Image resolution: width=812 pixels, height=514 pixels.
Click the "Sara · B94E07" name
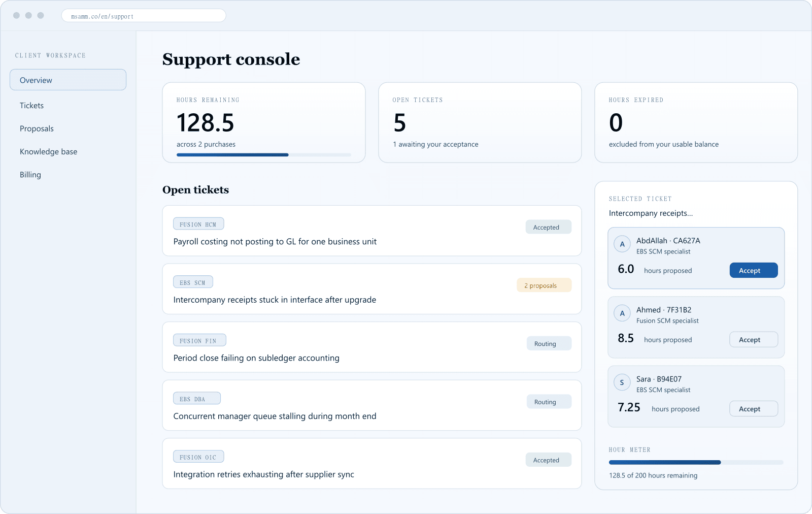(659, 379)
